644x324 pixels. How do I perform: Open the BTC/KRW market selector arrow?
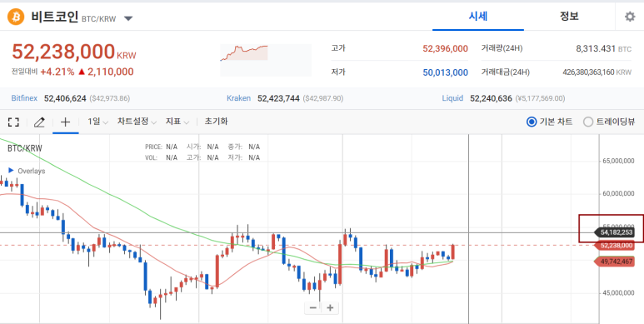(128, 18)
